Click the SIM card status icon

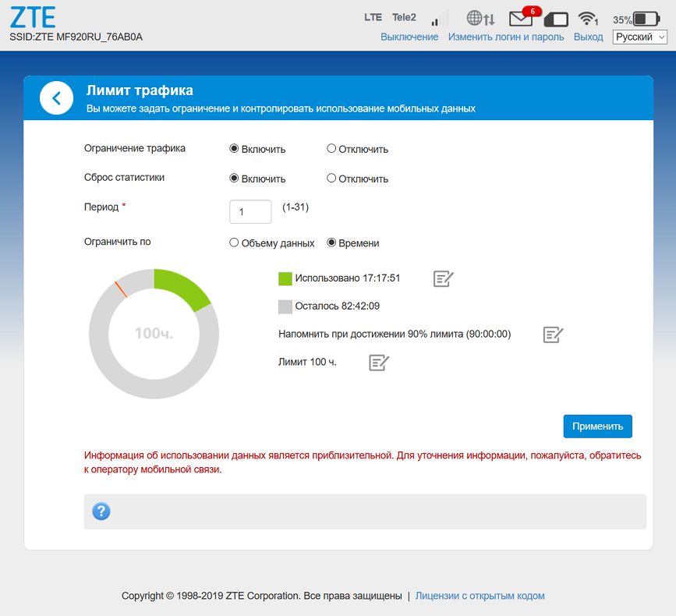pyautogui.click(x=555, y=19)
